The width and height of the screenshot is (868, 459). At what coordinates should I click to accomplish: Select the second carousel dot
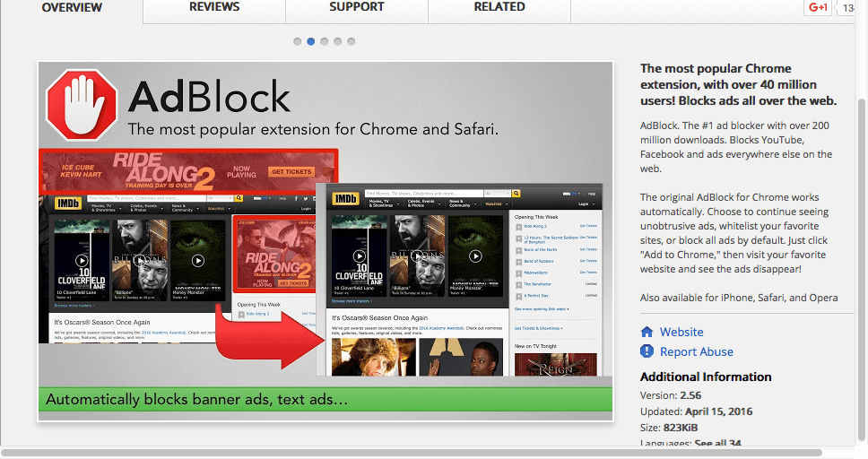310,41
